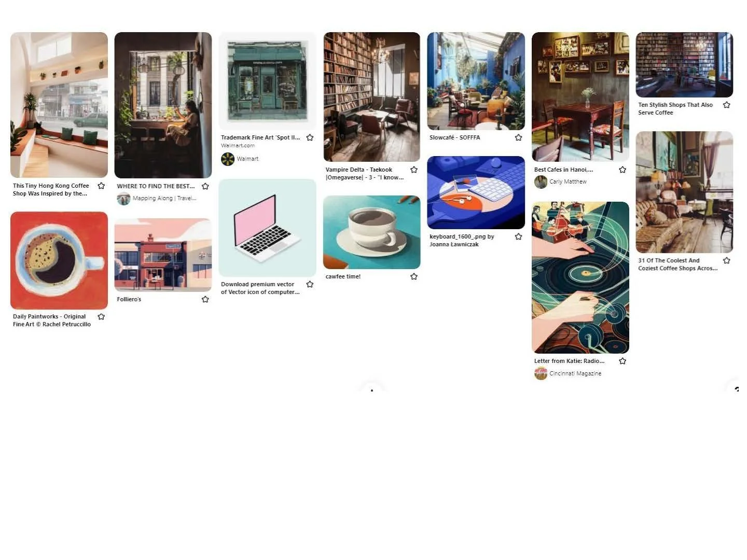Star the Slowcafé - SOFFA pin
The image size is (747, 560).
pyautogui.click(x=518, y=137)
